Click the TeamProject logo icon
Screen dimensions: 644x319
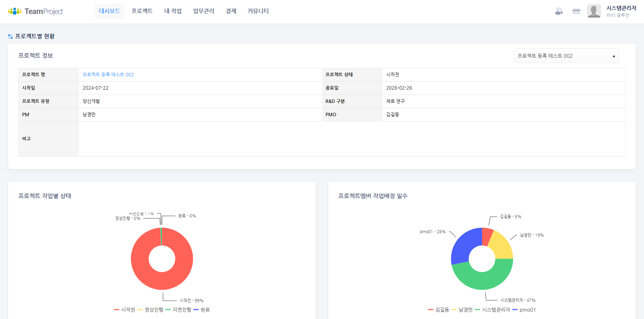(15, 11)
